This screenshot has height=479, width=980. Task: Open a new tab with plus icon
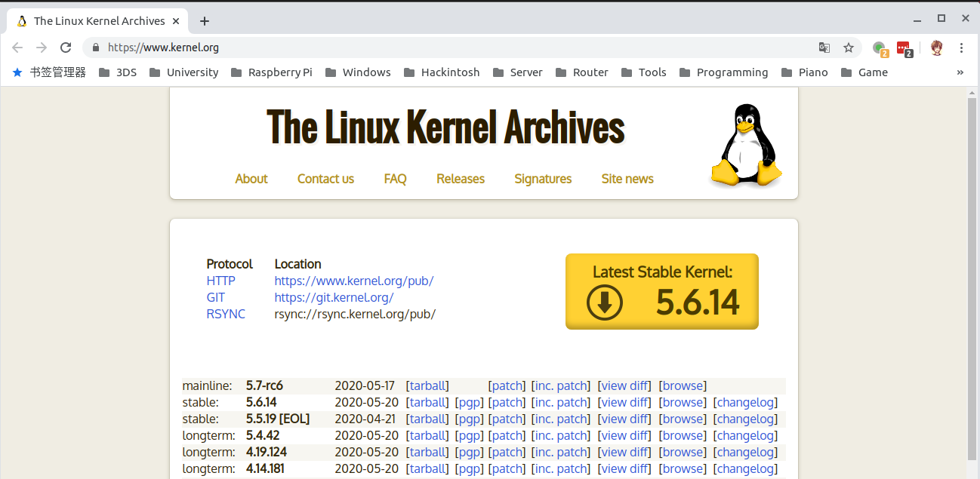(x=204, y=21)
